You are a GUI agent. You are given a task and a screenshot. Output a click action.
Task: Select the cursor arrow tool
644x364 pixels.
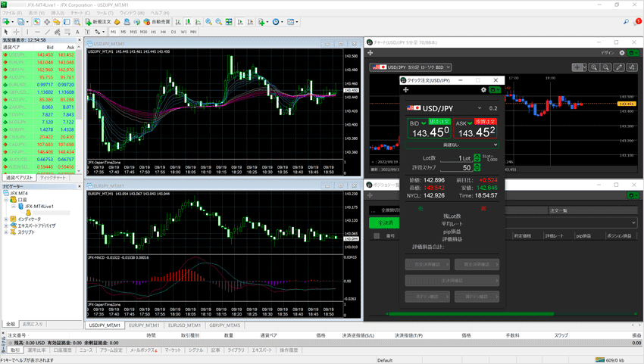(6, 32)
